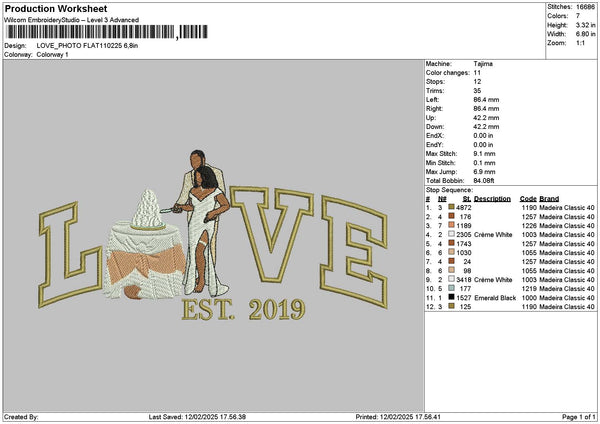Click the Brand column header

point(550,198)
